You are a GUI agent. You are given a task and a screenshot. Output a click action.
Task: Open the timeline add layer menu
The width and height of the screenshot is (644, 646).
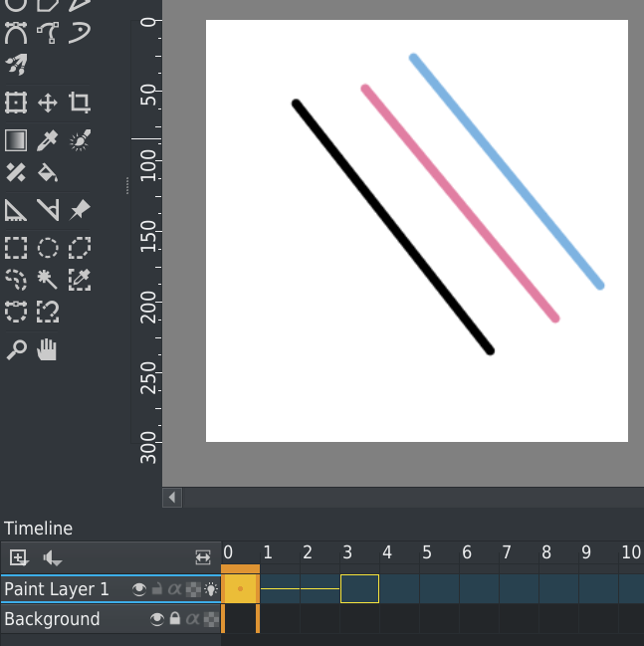tap(19, 557)
